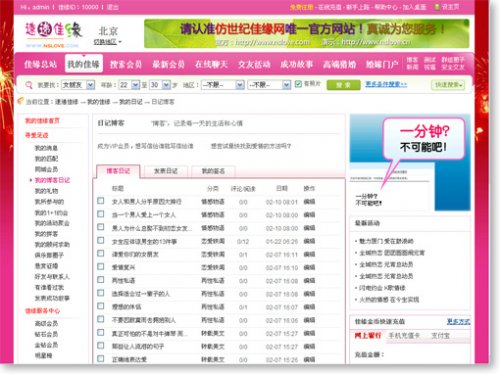Click 我的日记 in the breadcrumb

click(131, 102)
